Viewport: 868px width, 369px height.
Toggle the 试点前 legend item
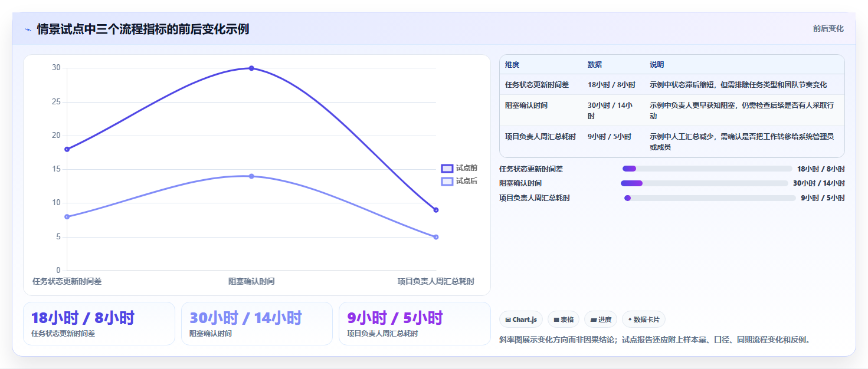tap(460, 168)
